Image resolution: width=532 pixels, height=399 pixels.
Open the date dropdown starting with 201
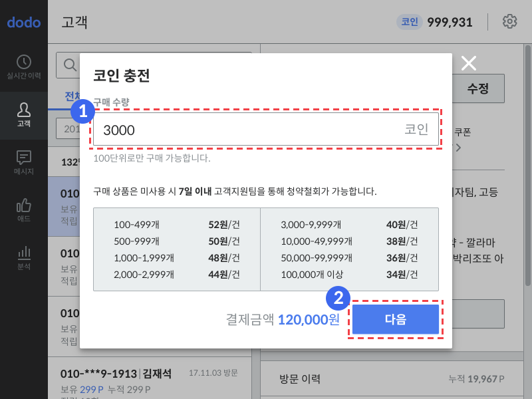tap(68, 128)
